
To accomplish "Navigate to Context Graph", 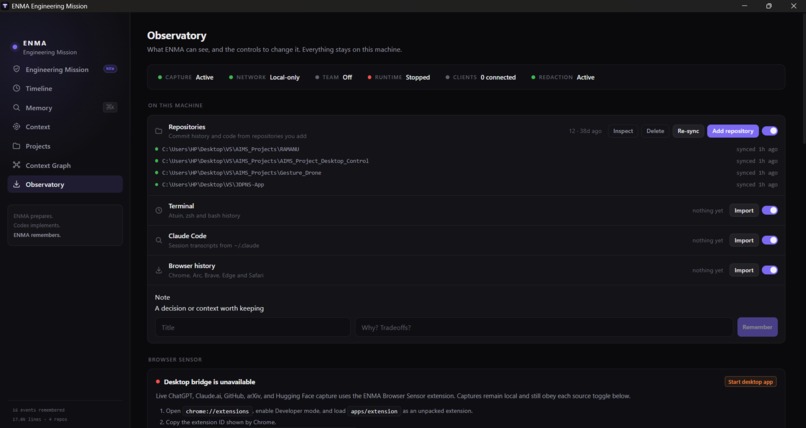I will (65, 165).
